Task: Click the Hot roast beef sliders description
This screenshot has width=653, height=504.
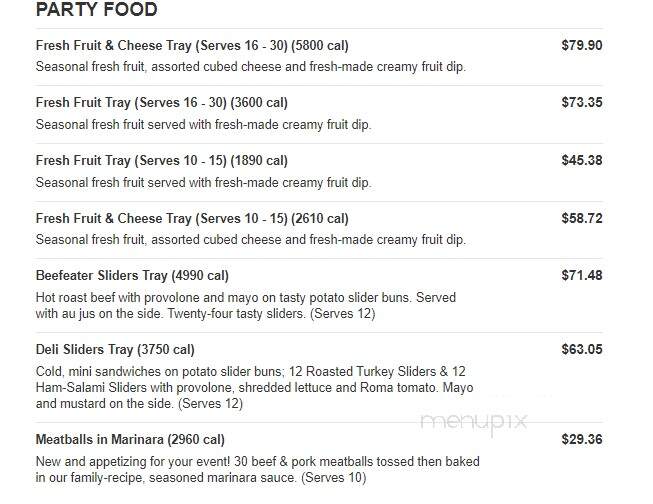Action: point(246,305)
